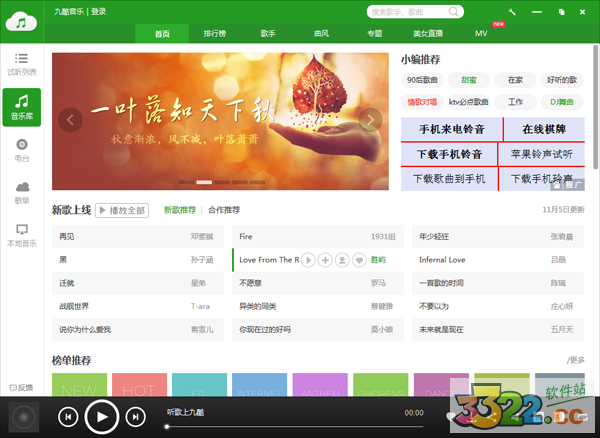The height and width of the screenshot is (438, 600).
Task: Click the 在家 tag
Action: [515, 80]
